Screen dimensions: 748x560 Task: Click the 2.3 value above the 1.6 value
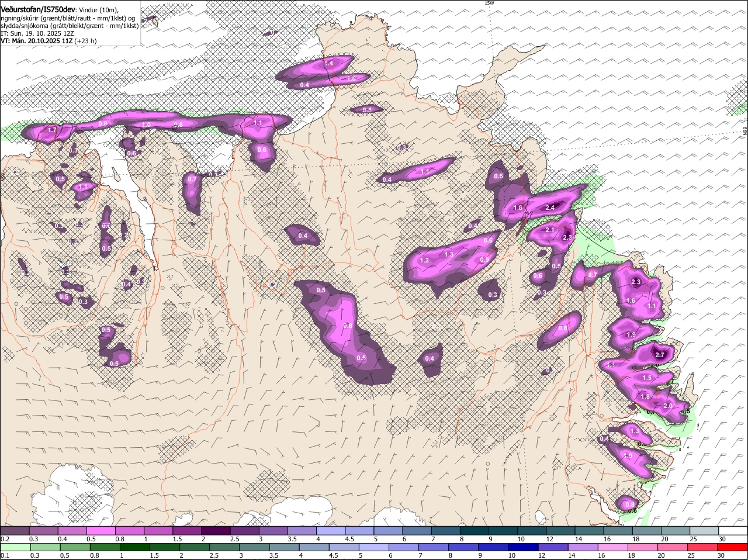tap(636, 282)
